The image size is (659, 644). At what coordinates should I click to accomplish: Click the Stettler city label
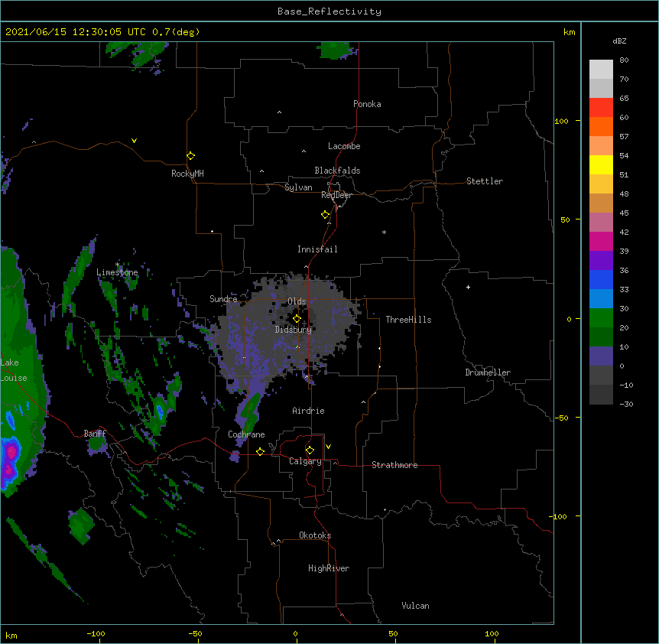(x=485, y=181)
